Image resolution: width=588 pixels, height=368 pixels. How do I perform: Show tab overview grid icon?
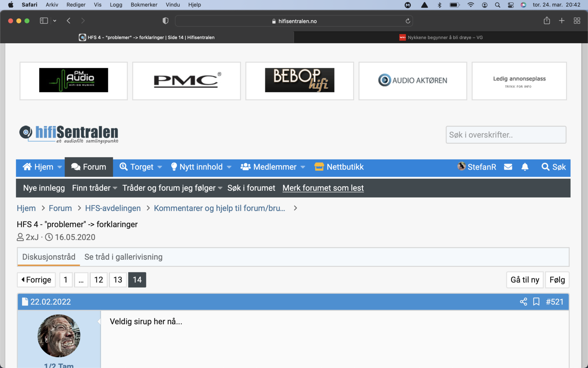pos(577,21)
